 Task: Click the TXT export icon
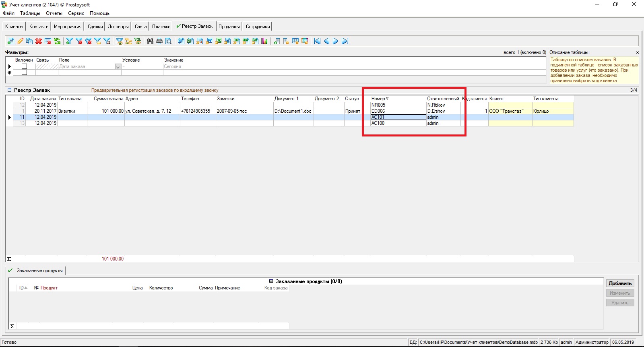(246, 41)
